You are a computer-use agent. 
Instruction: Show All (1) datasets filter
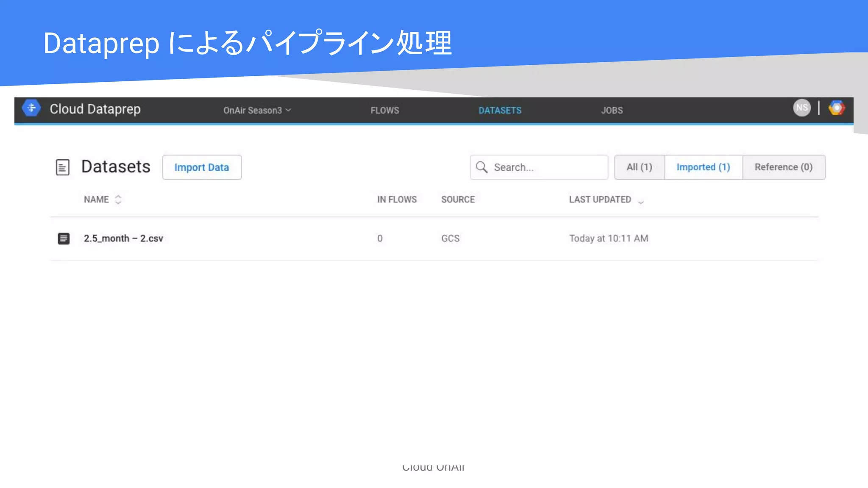[x=640, y=167]
